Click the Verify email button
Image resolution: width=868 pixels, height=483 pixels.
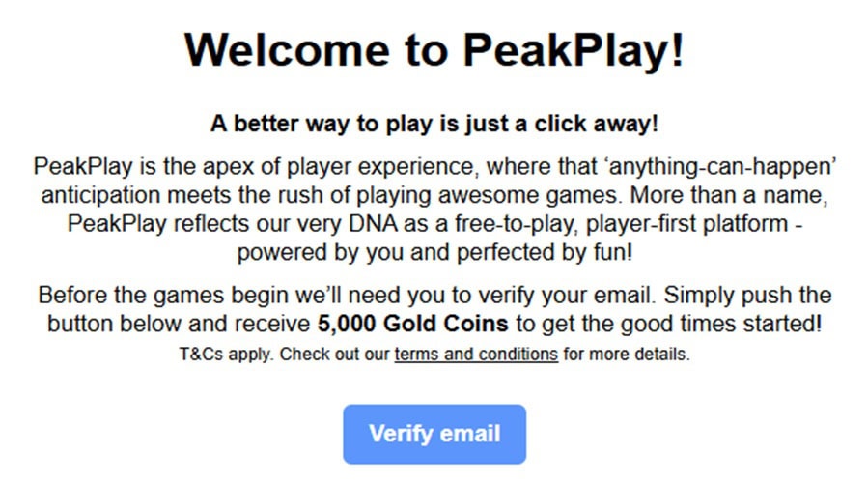click(x=434, y=434)
